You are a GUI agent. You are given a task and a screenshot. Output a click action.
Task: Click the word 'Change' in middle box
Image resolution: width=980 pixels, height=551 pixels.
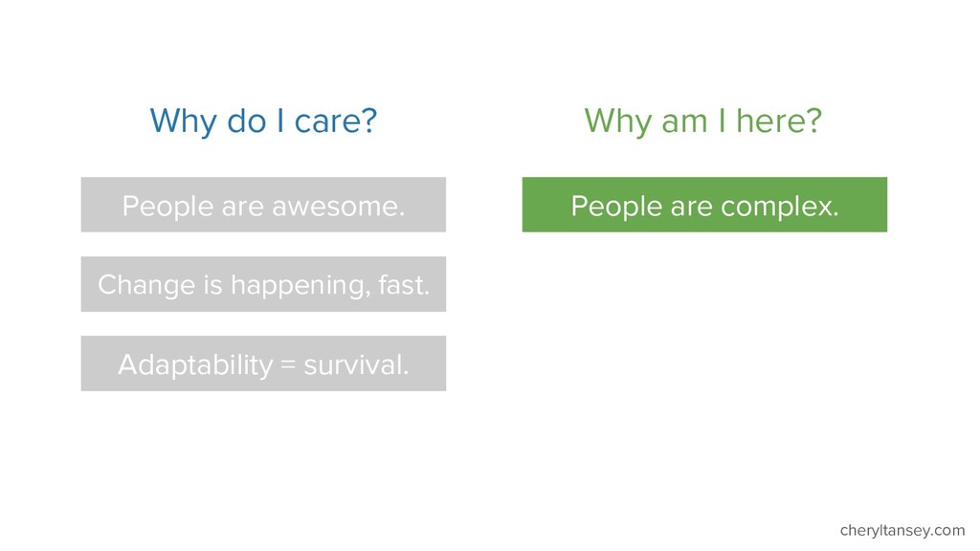tap(146, 285)
